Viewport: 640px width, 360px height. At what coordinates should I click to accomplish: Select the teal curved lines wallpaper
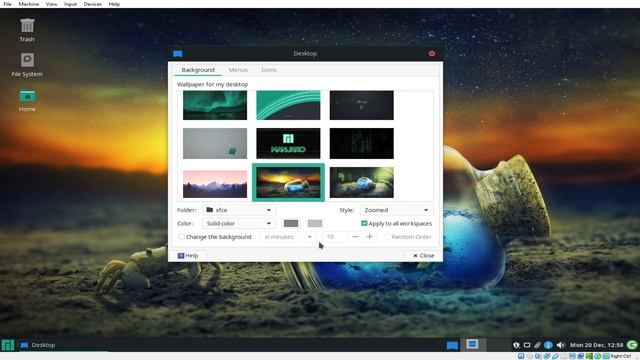coord(288,105)
